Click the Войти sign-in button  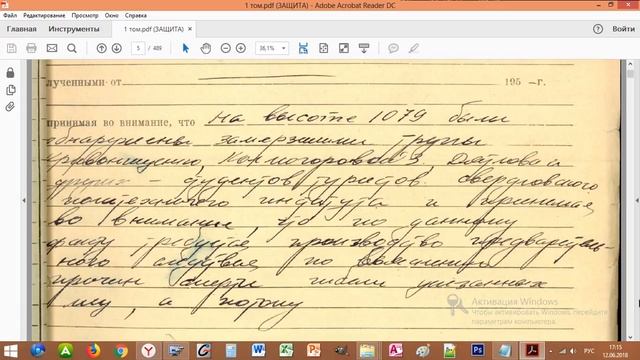[x=623, y=29]
